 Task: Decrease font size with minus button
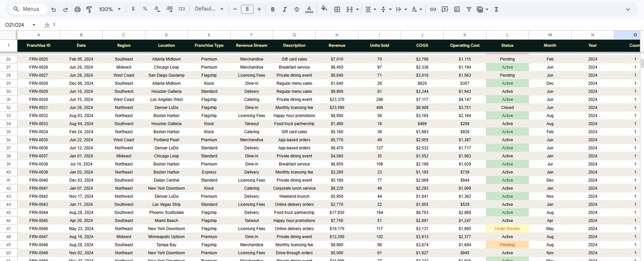[x=235, y=9]
